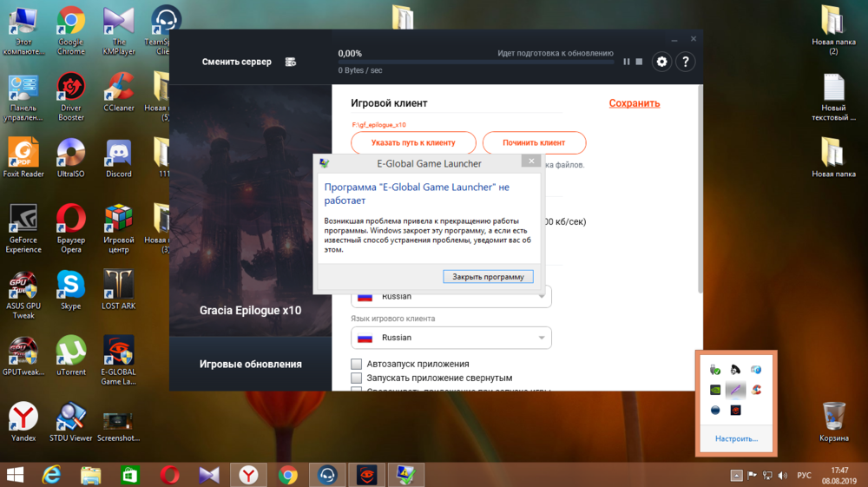Click NVIDIA icon in tray popup
Image resolution: width=868 pixels, height=487 pixels.
(715, 390)
